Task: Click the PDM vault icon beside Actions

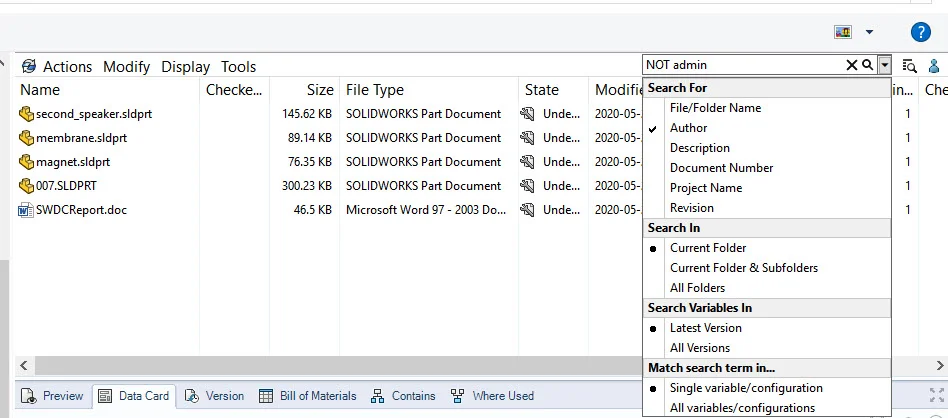Action: click(28, 66)
